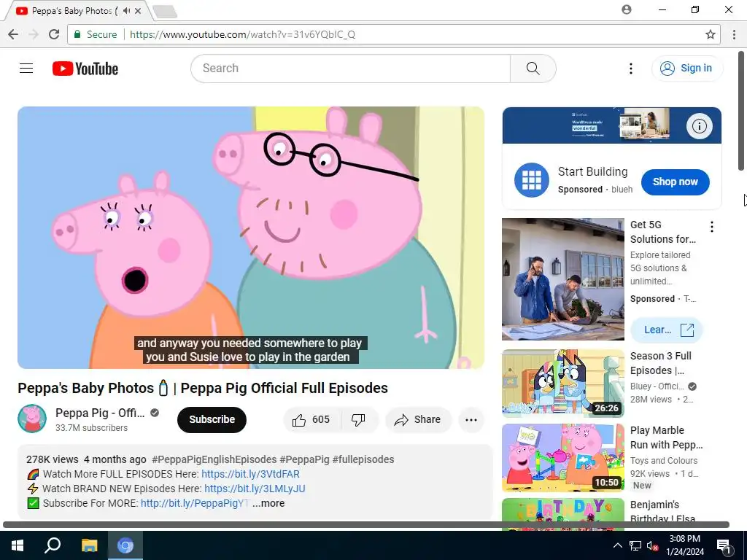Go back with the browser back arrow
Viewport: 747px width, 560px height.
tap(13, 34)
